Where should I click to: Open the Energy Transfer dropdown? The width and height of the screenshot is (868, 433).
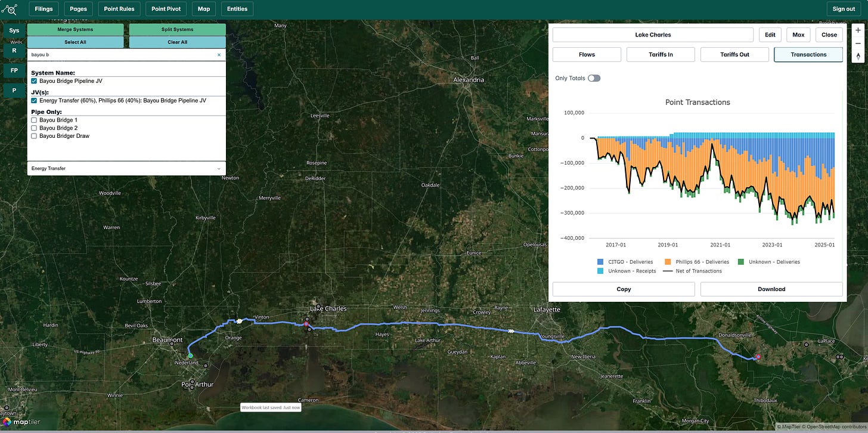point(126,168)
